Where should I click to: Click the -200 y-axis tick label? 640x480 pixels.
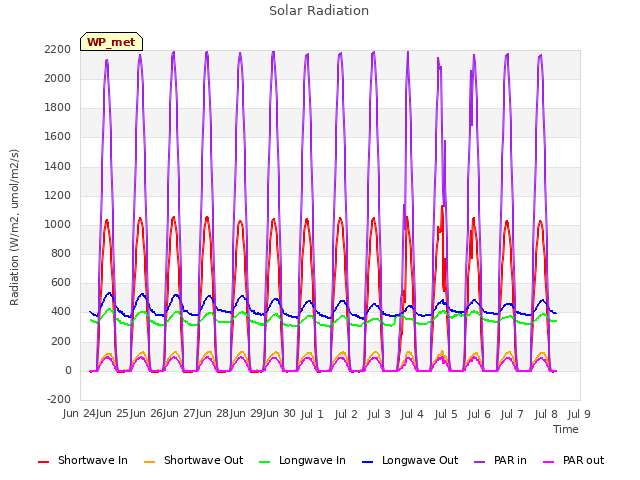[59, 400]
